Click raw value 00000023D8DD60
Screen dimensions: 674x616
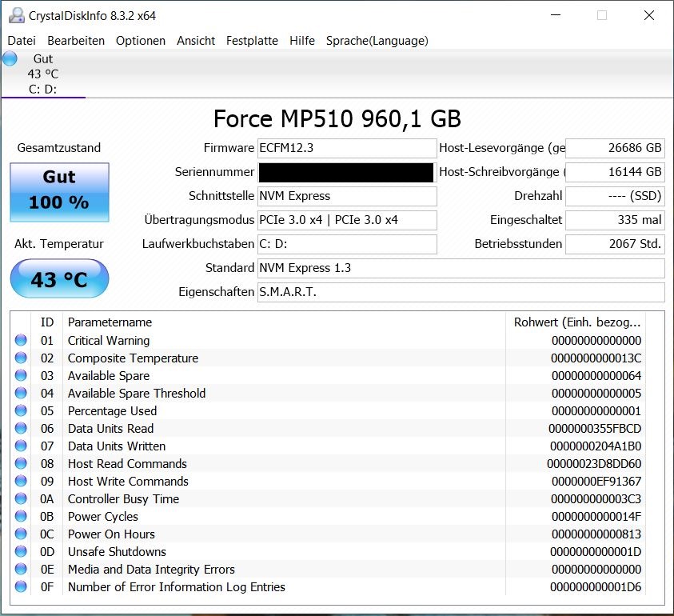click(x=594, y=464)
